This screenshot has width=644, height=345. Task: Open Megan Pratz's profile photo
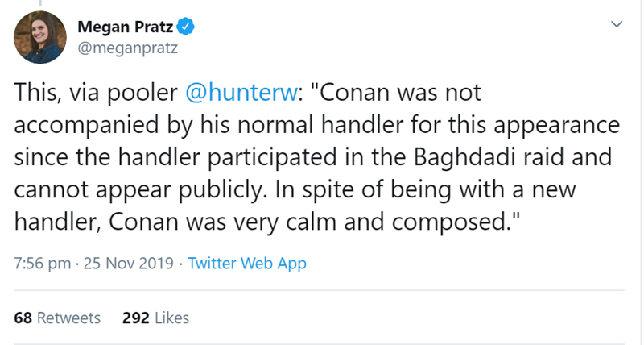pos(39,38)
